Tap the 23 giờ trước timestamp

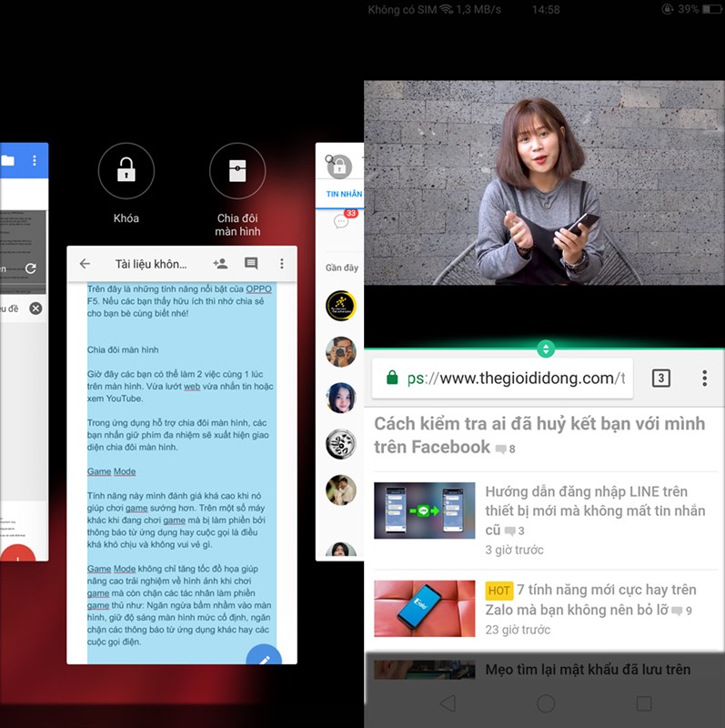pyautogui.click(x=518, y=630)
